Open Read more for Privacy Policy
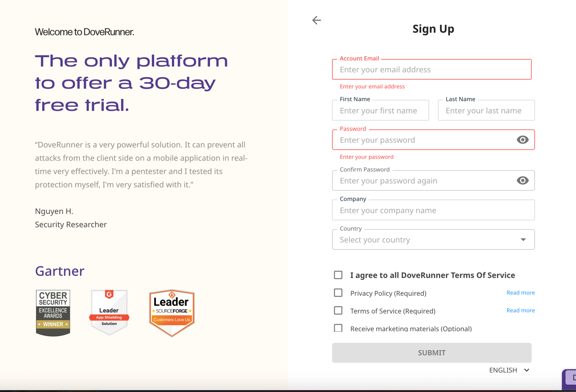Viewport: 576px width, 392px height. (x=521, y=293)
